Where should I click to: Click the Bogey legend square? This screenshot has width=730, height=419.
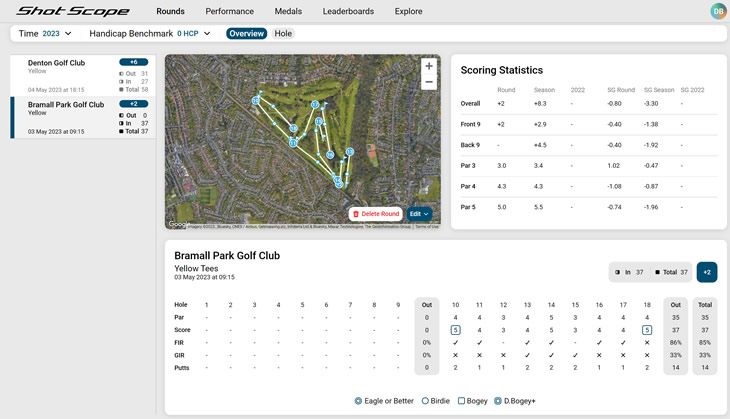pyautogui.click(x=461, y=401)
